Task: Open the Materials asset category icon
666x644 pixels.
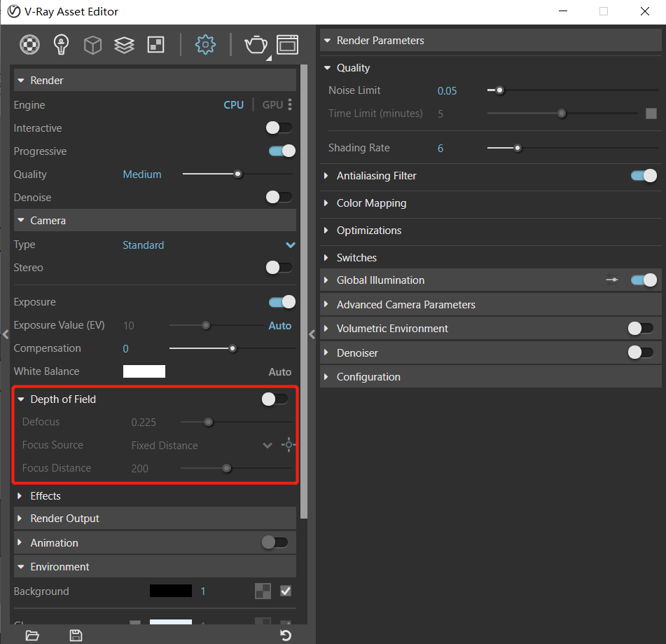Action: [x=29, y=45]
